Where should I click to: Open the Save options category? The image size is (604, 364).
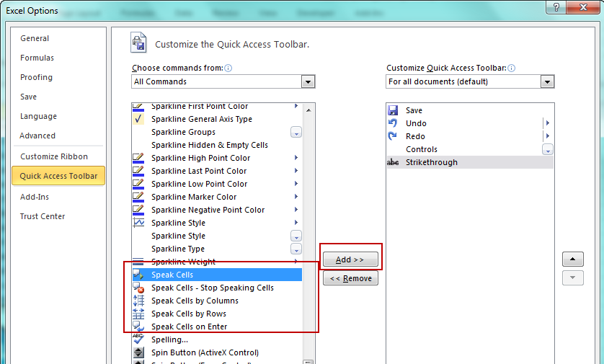[x=58, y=97]
